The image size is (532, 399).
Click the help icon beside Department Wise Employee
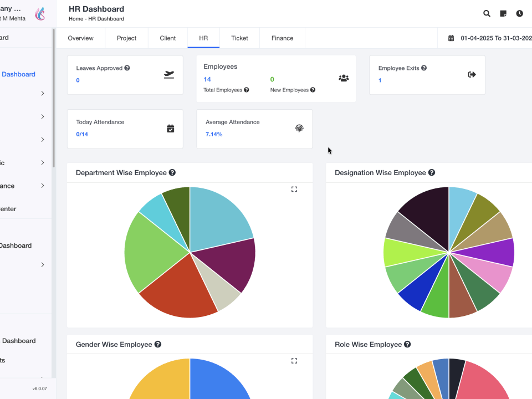click(172, 172)
